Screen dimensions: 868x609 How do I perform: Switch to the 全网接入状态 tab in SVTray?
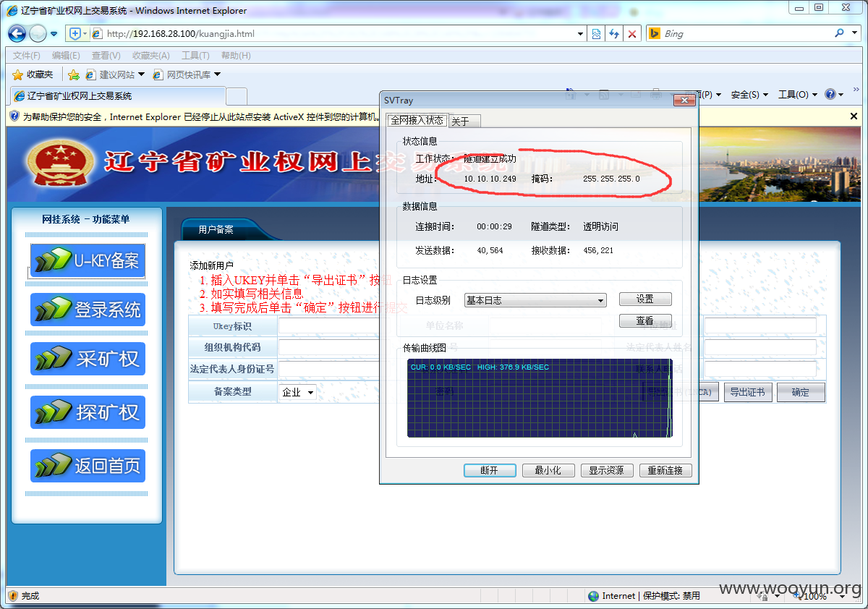coord(416,120)
